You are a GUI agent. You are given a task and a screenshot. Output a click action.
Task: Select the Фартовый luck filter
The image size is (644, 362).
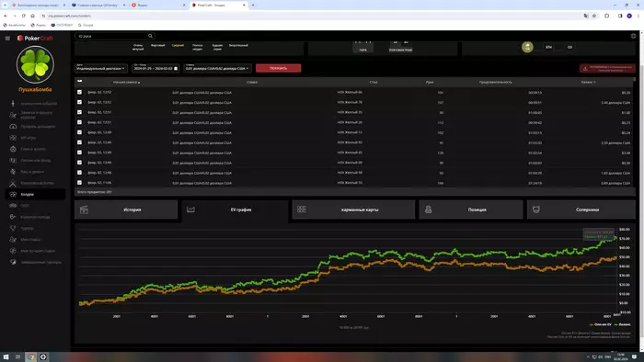pos(157,46)
